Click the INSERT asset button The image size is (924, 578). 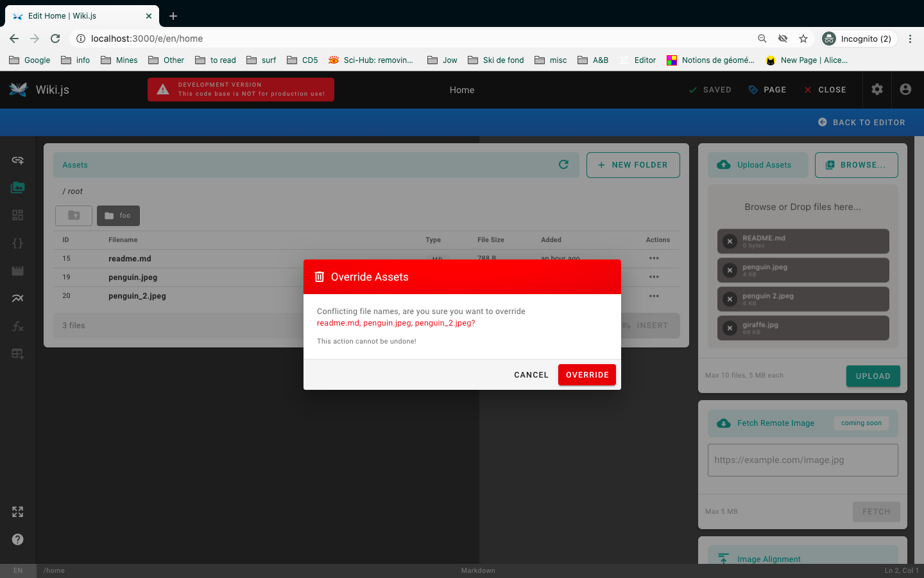pos(646,326)
